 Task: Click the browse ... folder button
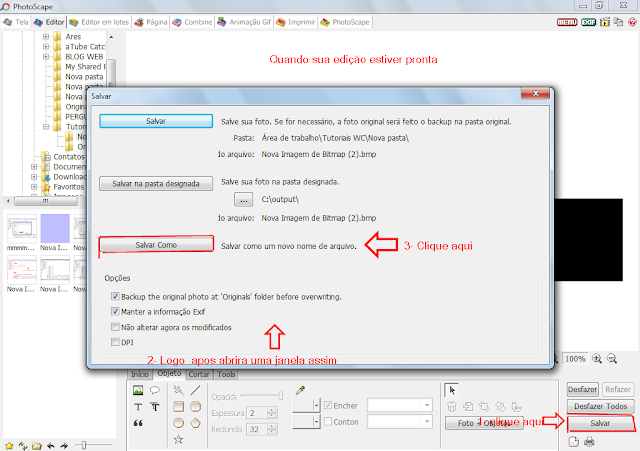click(x=243, y=200)
